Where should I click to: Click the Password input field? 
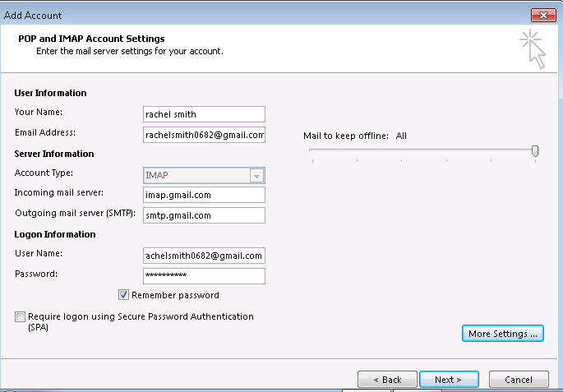tap(204, 275)
